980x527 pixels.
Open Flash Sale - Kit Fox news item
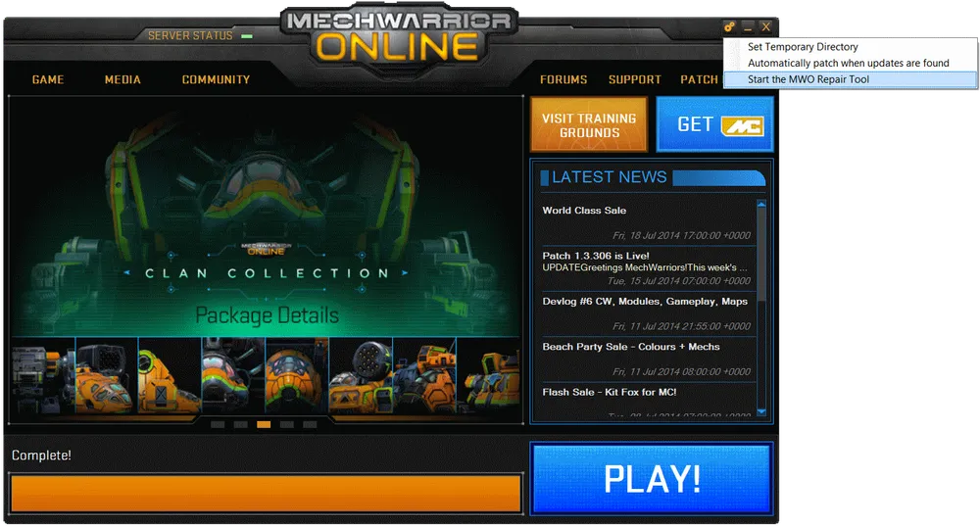(x=649, y=401)
